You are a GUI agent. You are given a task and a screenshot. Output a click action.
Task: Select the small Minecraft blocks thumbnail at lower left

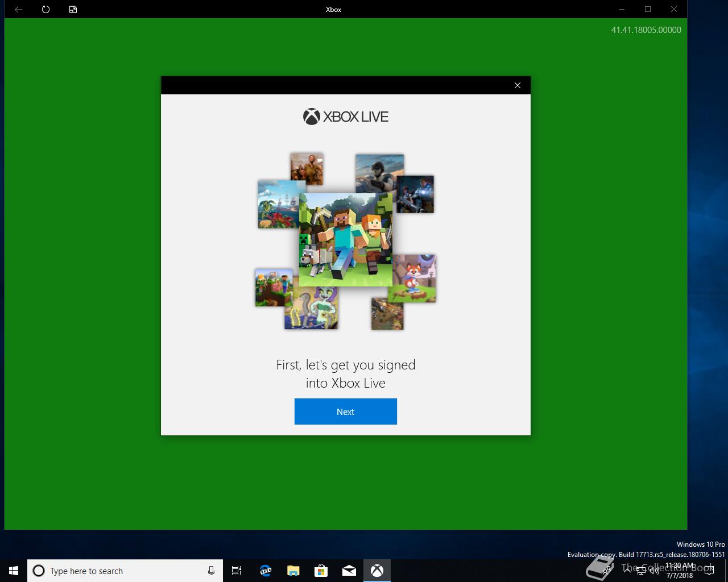274,288
